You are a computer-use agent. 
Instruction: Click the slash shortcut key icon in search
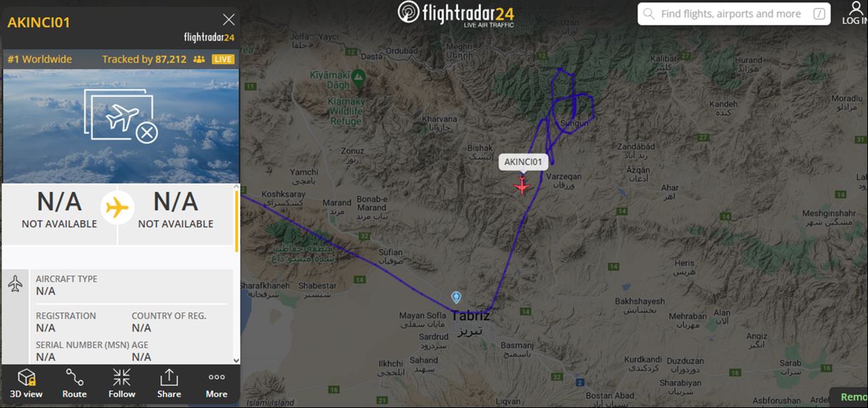819,14
